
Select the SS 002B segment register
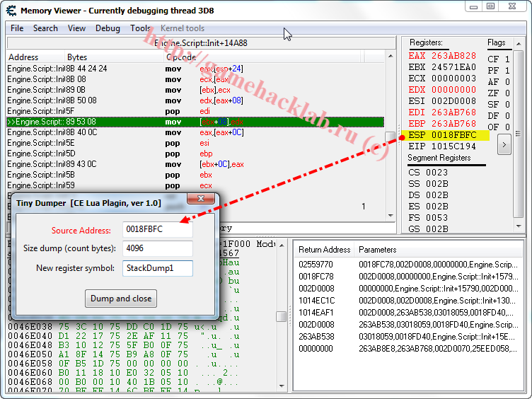428,183
